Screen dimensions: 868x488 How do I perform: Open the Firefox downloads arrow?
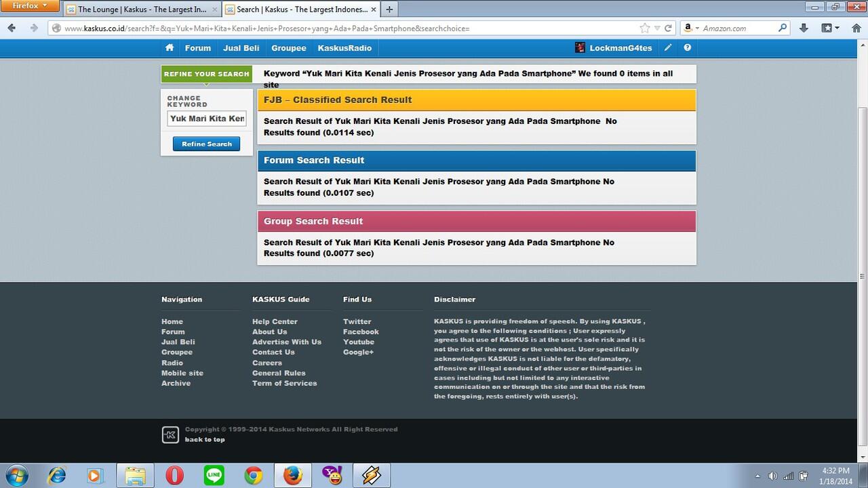804,28
